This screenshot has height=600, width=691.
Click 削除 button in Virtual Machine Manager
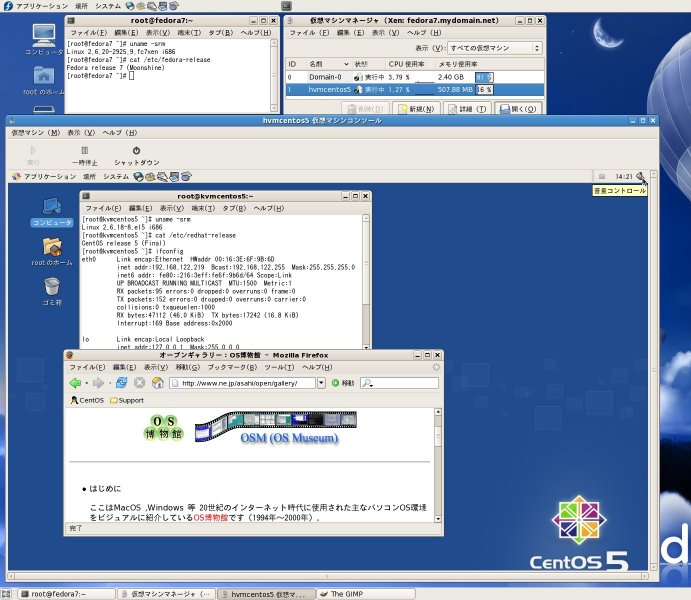tap(365, 108)
